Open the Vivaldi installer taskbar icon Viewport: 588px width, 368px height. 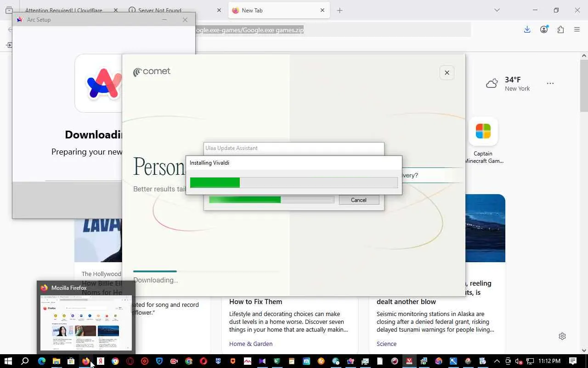click(409, 361)
